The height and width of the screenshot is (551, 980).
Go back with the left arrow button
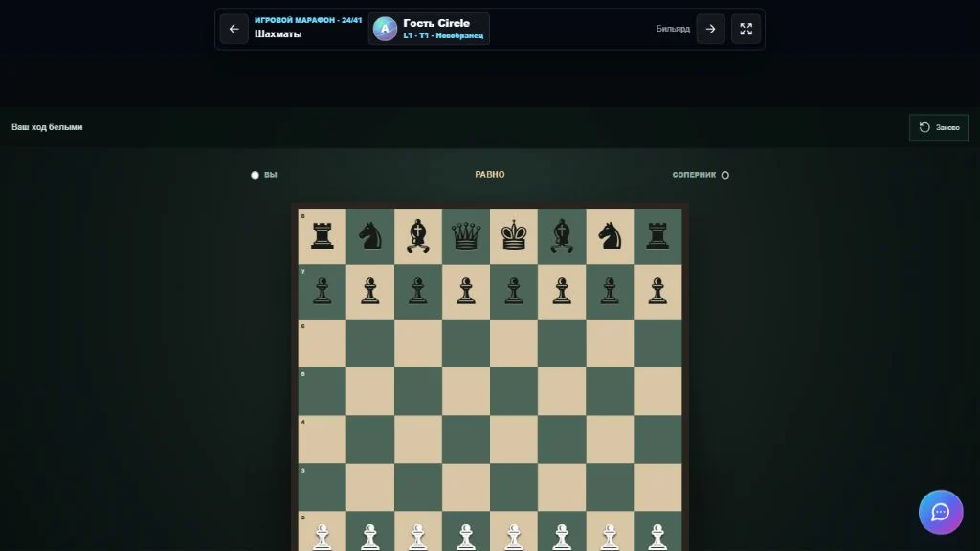point(234,29)
